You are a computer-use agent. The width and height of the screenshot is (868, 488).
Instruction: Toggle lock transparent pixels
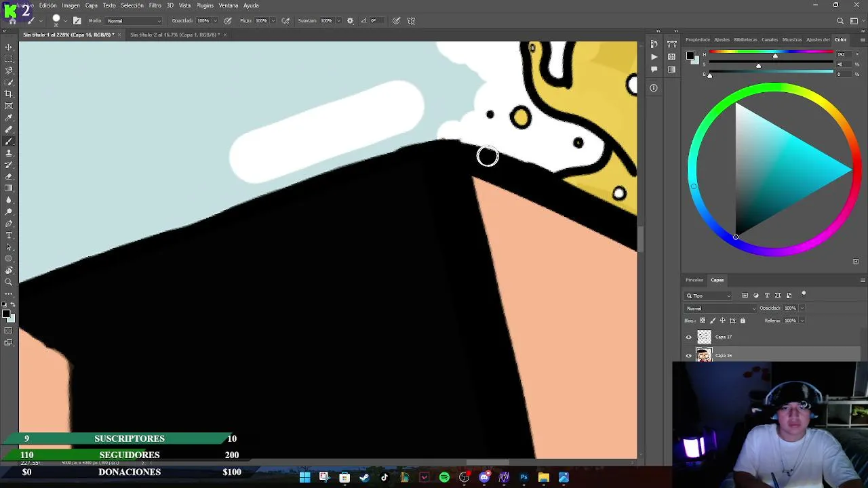pyautogui.click(x=703, y=321)
